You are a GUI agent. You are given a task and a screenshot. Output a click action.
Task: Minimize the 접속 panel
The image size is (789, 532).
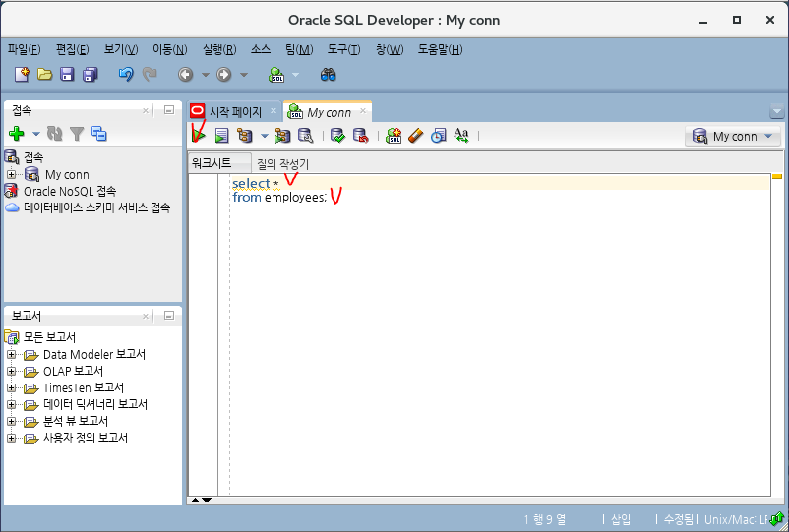[169, 109]
